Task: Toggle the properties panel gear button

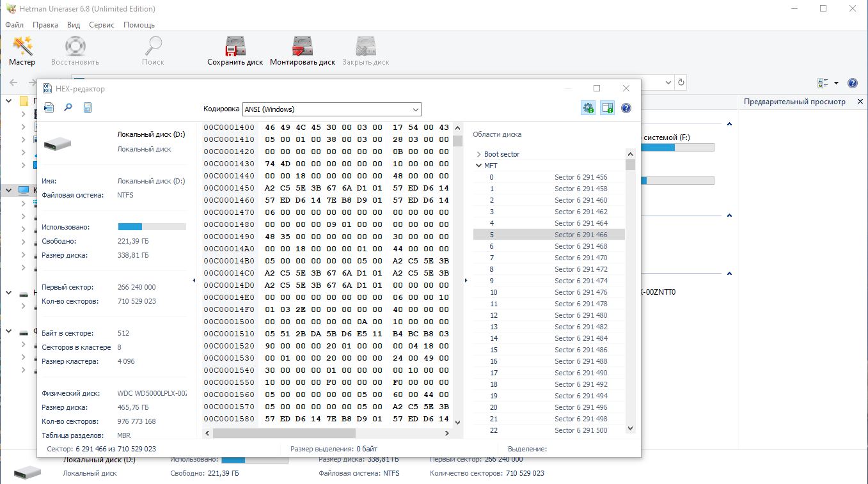Action: tap(588, 108)
